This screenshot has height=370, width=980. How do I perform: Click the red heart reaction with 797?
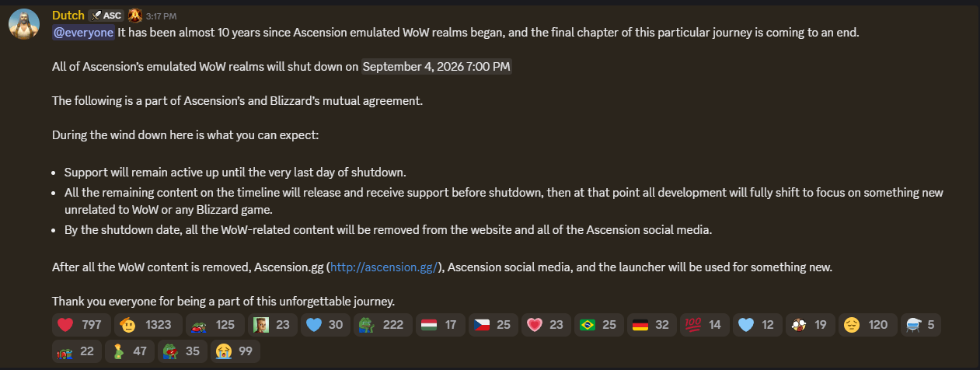coord(81,325)
